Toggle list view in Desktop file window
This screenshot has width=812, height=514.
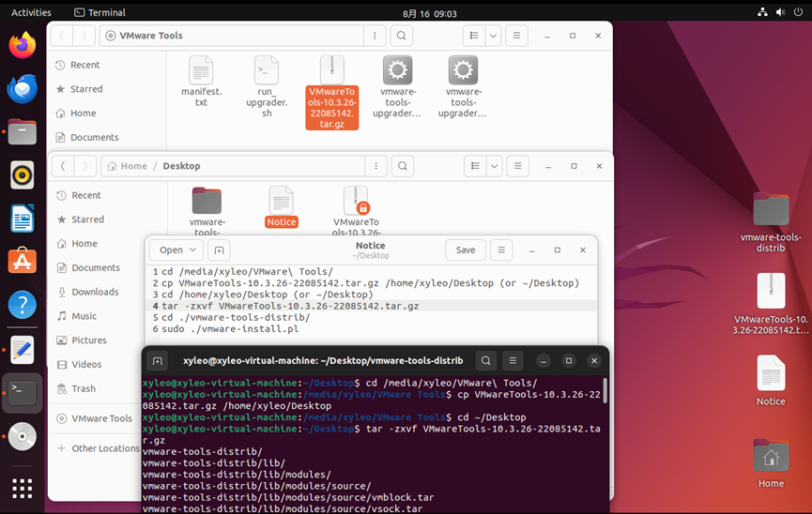click(475, 166)
